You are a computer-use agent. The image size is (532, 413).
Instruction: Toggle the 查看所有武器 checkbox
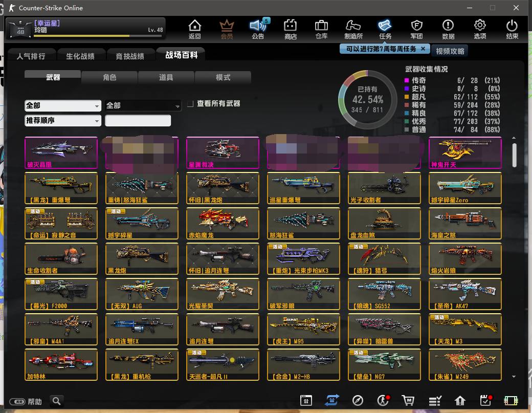[x=190, y=103]
